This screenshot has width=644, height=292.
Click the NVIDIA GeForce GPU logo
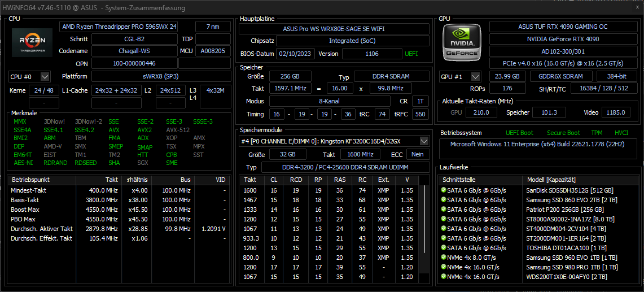pos(462,42)
